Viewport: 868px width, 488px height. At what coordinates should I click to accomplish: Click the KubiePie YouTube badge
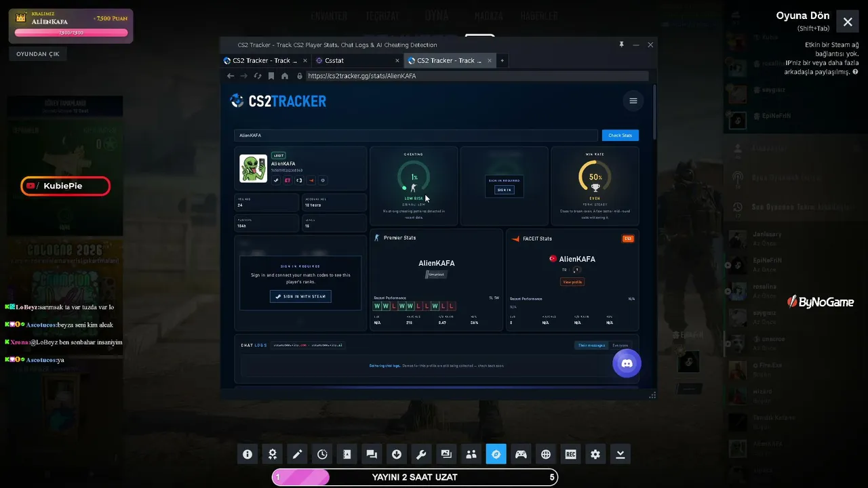pyautogui.click(x=65, y=186)
